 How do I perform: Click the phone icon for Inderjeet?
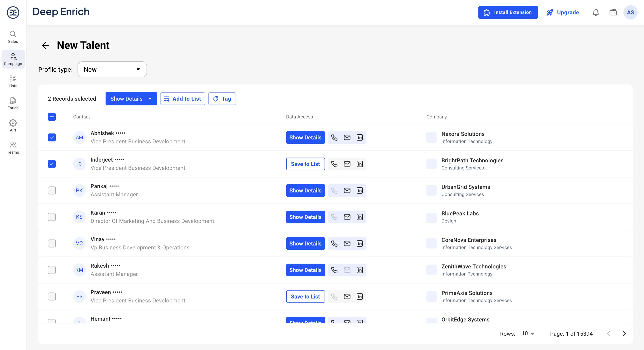click(x=334, y=164)
